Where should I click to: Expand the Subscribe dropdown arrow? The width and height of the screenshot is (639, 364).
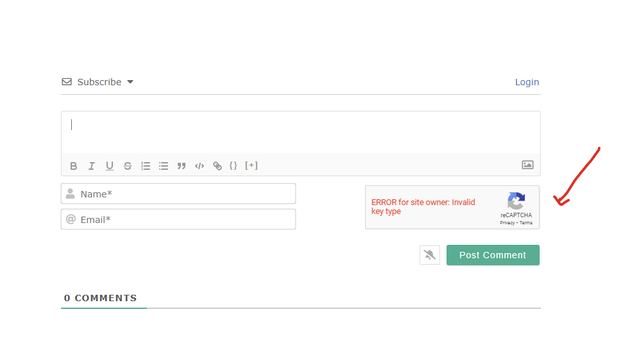click(130, 82)
